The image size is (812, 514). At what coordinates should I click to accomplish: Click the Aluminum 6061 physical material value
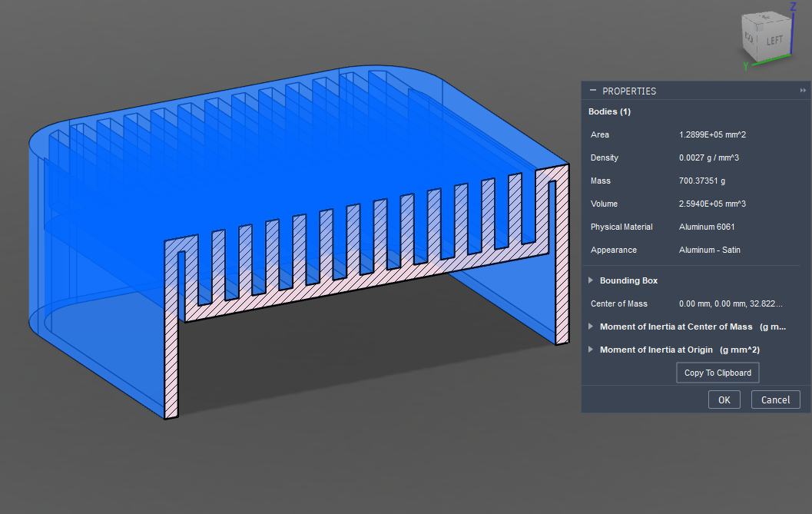(708, 227)
